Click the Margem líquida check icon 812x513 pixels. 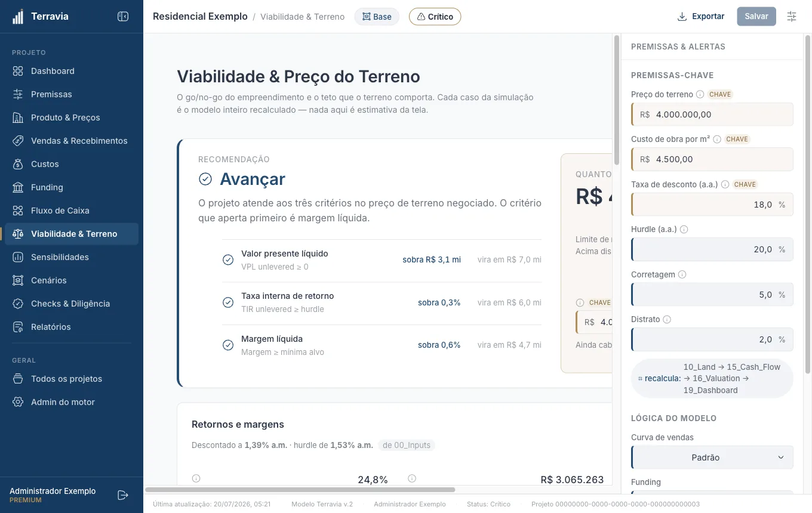click(x=228, y=345)
